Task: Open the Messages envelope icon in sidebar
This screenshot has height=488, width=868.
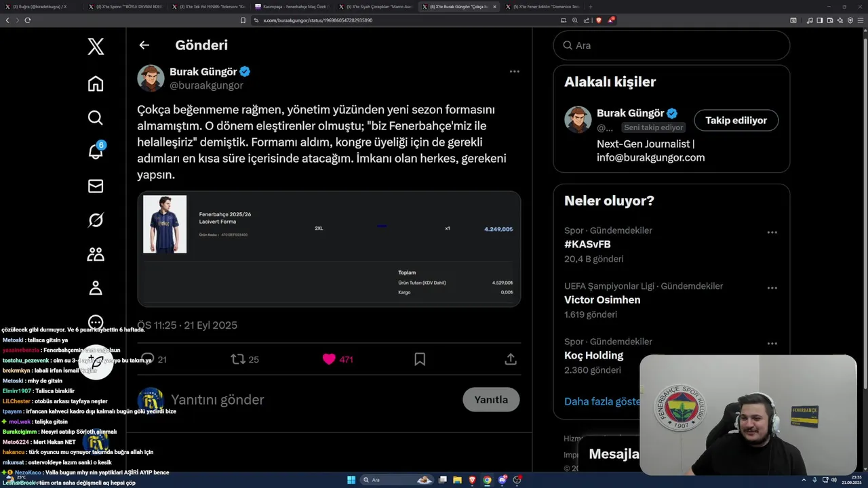Action: [x=96, y=186]
